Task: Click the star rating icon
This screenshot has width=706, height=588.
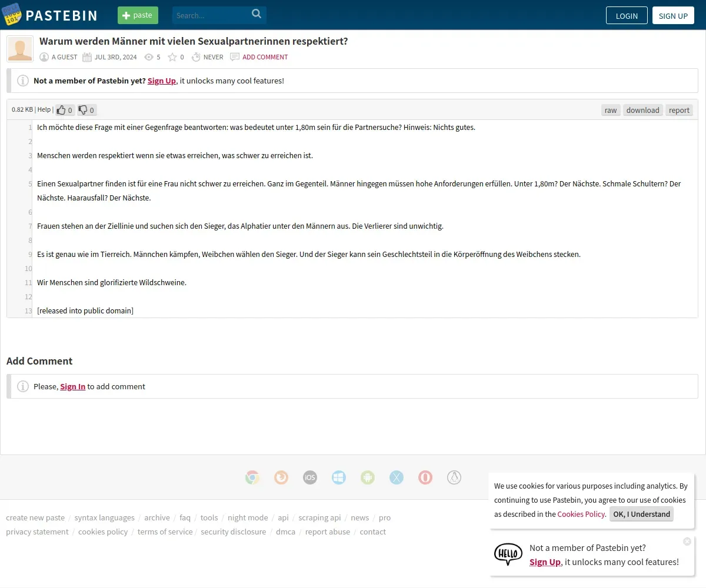Action: tap(172, 57)
